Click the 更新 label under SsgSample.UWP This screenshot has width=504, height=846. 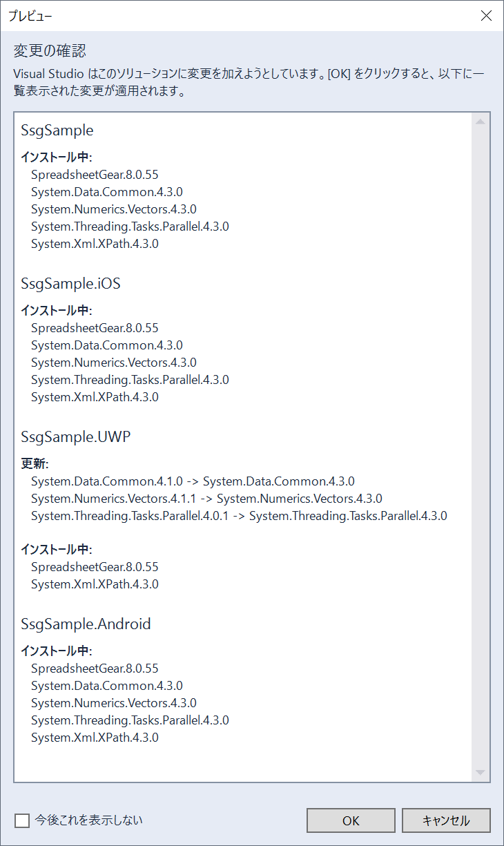tap(35, 463)
